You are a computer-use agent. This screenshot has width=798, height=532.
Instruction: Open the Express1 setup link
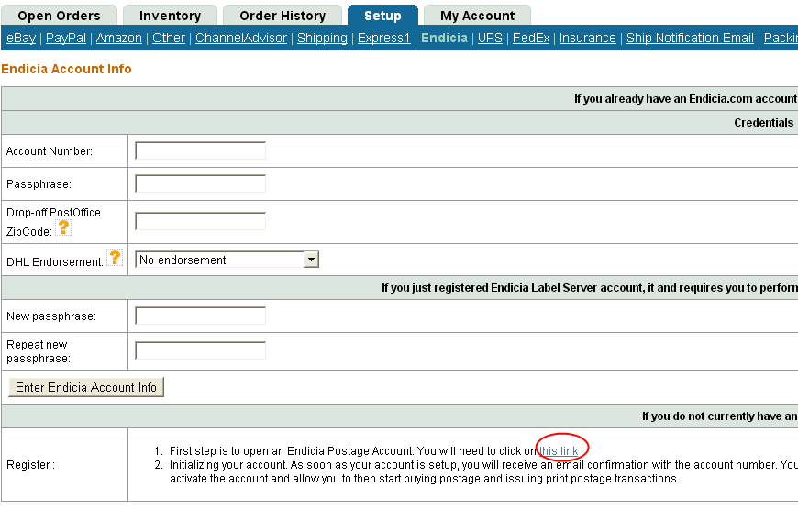(384, 39)
